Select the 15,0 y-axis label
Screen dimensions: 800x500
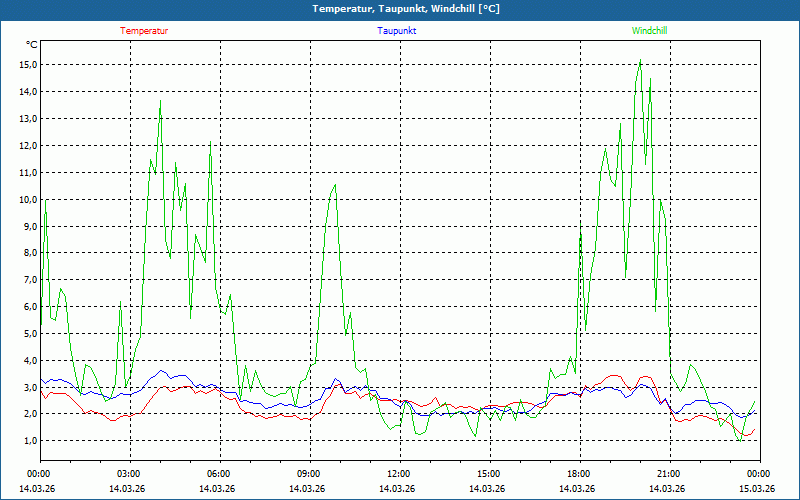27,65
